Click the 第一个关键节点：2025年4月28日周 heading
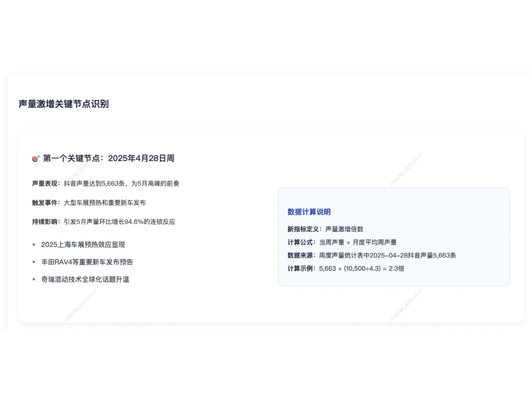Image resolution: width=532 pixels, height=399 pixels. [109, 158]
